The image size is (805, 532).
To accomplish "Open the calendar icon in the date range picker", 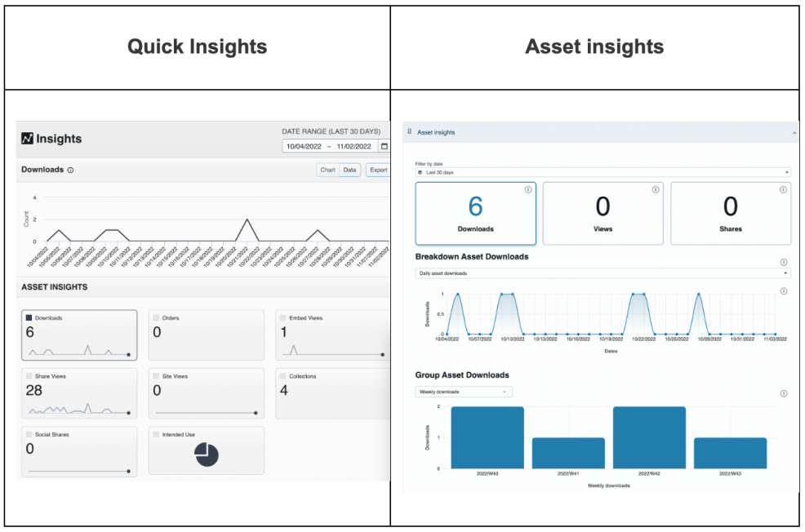I will pyautogui.click(x=384, y=146).
